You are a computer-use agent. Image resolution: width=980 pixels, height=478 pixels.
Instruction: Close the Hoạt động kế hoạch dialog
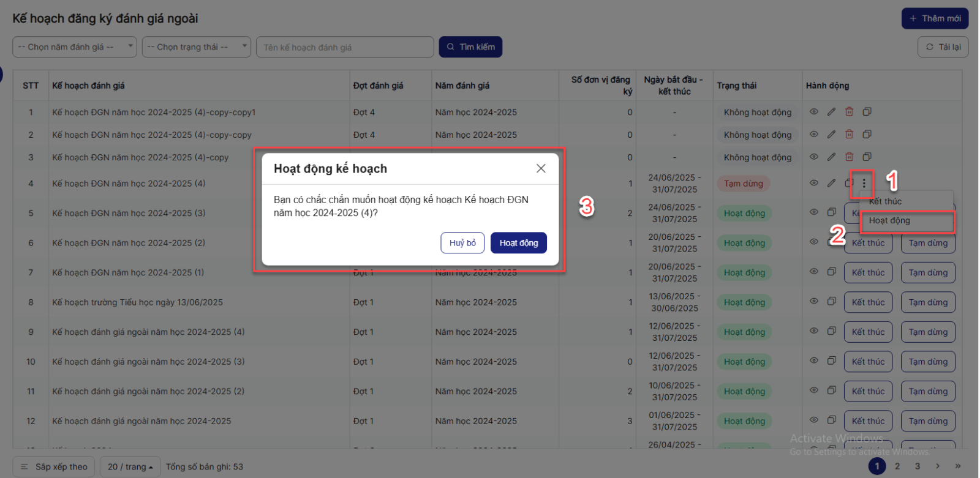click(541, 168)
